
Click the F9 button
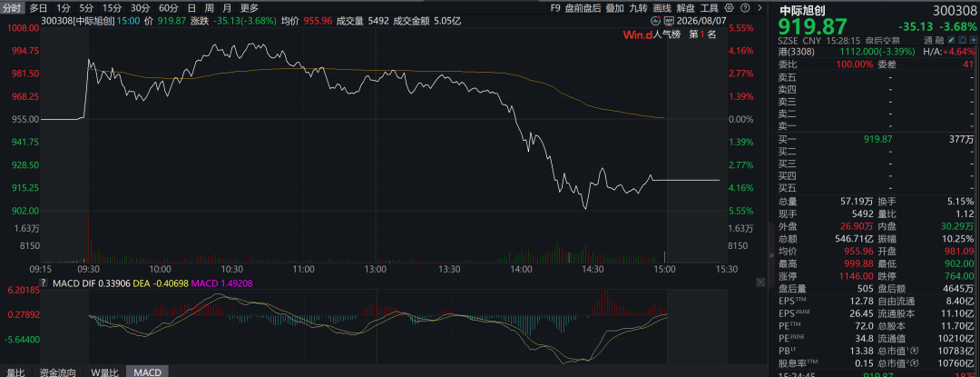coord(555,8)
